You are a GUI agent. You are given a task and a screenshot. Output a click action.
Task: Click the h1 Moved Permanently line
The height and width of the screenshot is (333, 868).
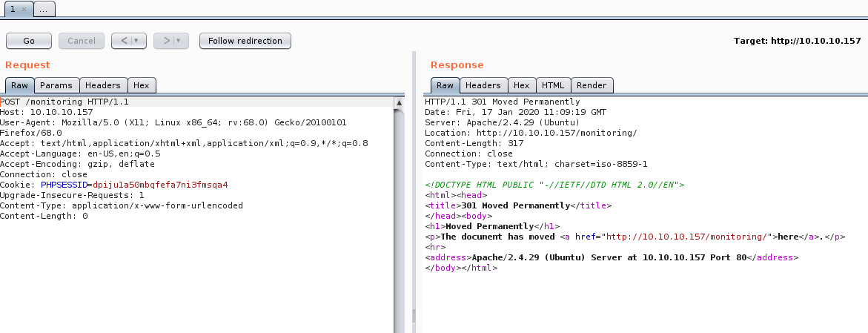coord(492,226)
